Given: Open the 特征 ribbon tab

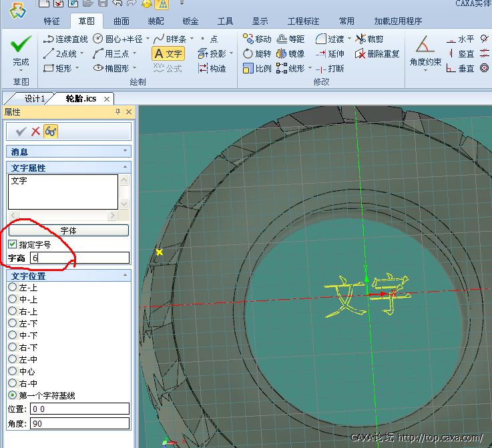Looking at the screenshot, I should (x=52, y=21).
